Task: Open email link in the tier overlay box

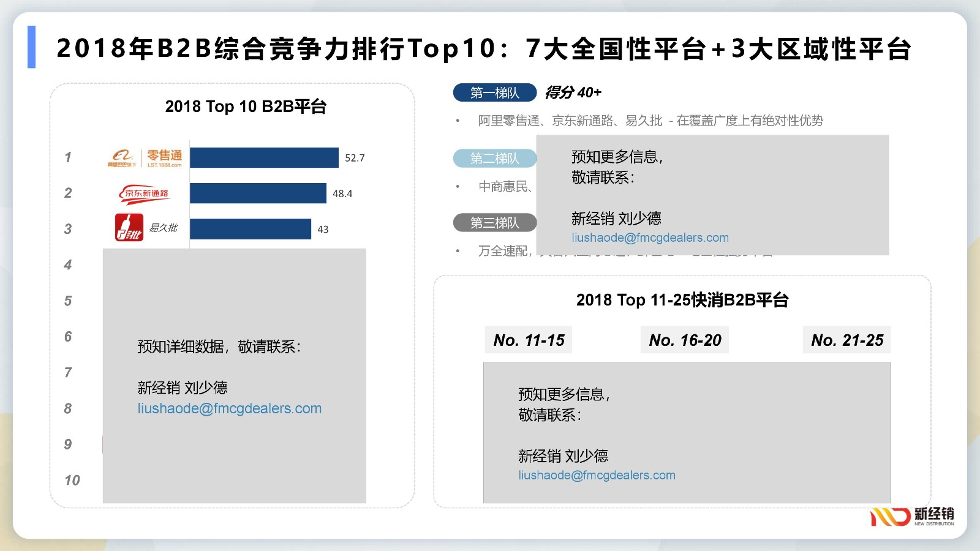Action: [x=650, y=238]
